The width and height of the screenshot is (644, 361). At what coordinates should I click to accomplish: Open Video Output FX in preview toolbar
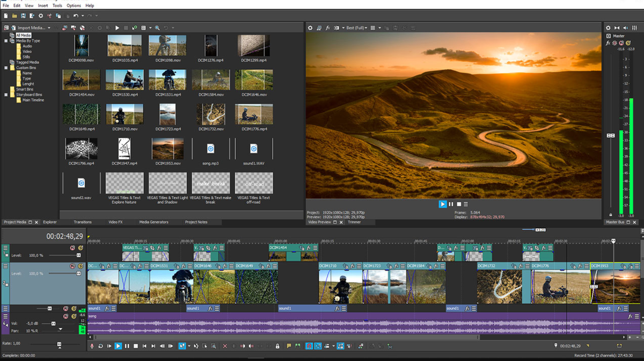(327, 27)
